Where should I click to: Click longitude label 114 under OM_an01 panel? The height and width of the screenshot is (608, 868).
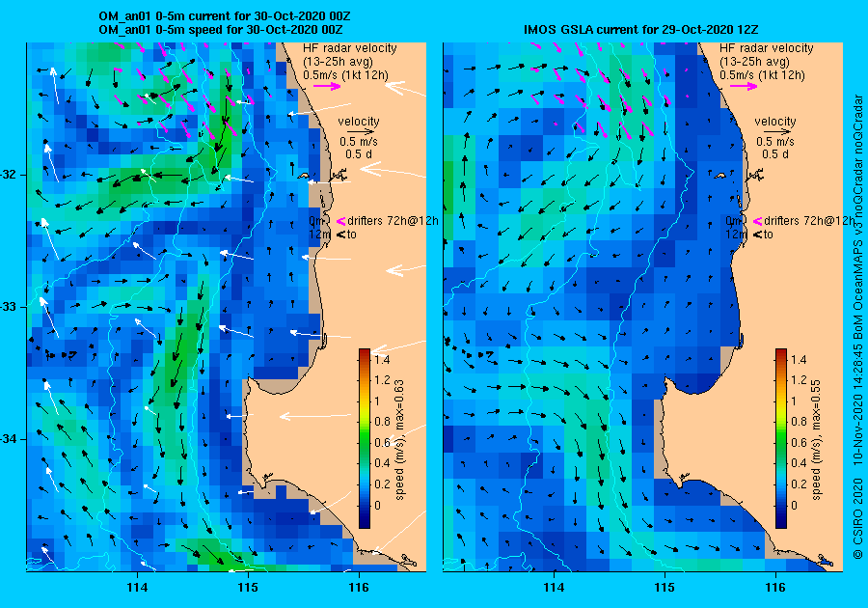pyautogui.click(x=137, y=588)
